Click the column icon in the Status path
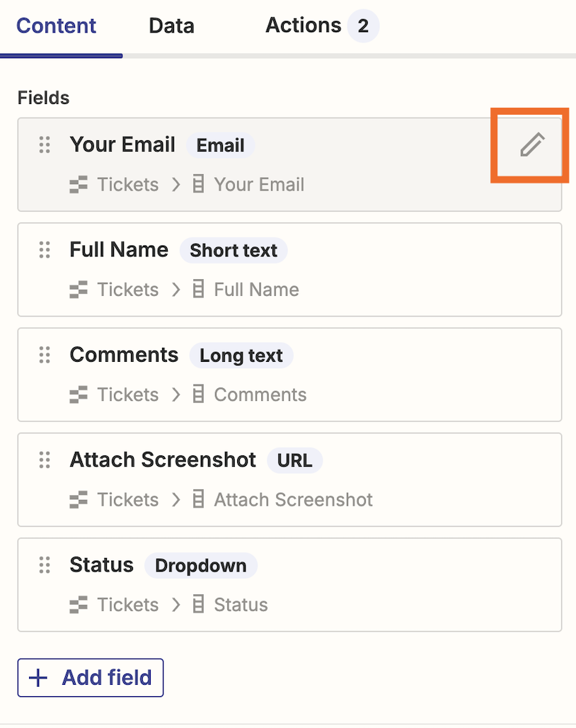 click(x=199, y=605)
